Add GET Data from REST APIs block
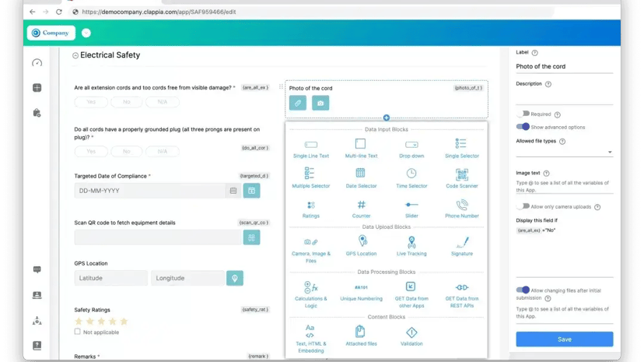 [x=462, y=294]
